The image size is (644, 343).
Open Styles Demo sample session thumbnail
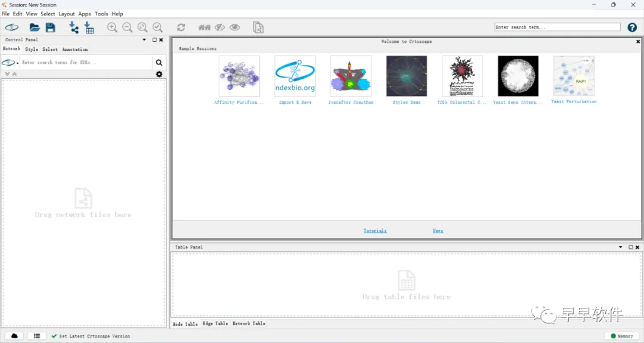tap(407, 76)
